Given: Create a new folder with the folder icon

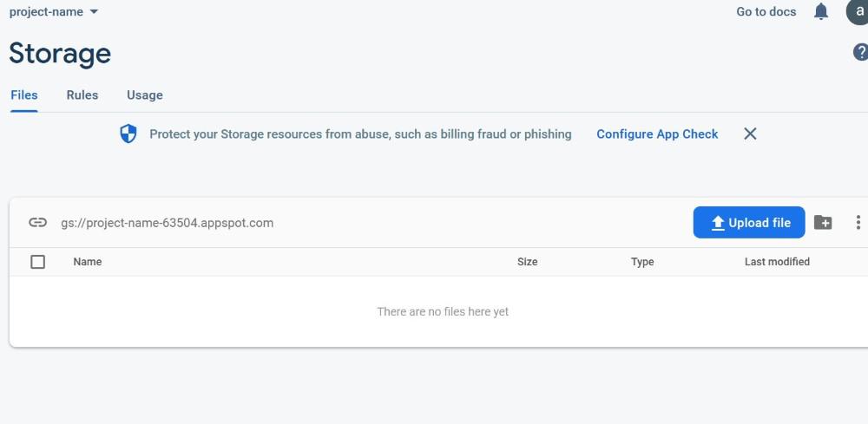Looking at the screenshot, I should [x=823, y=223].
